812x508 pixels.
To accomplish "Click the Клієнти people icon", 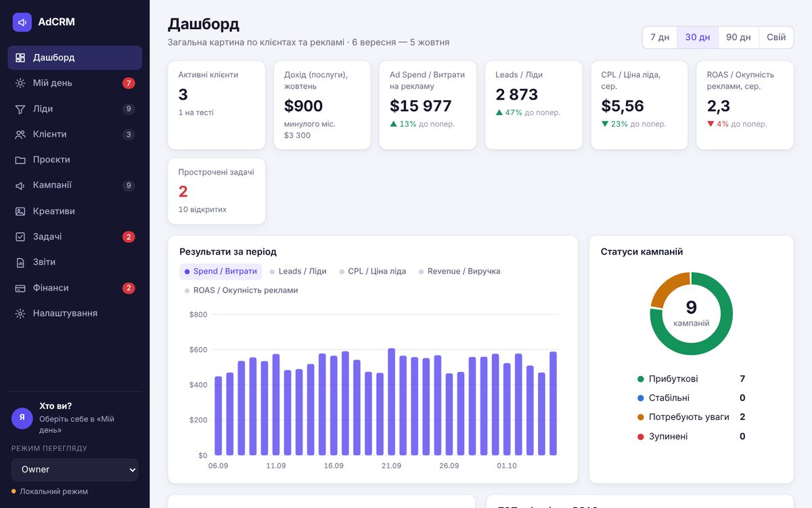I will [x=20, y=134].
